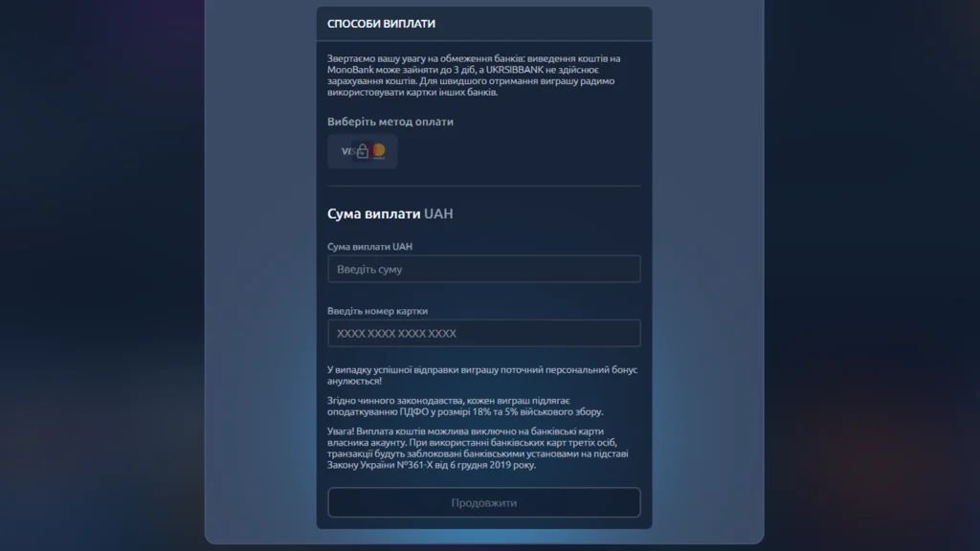Click the 'Введіть номер картки' field label
This screenshot has height=551, width=980.
click(377, 311)
